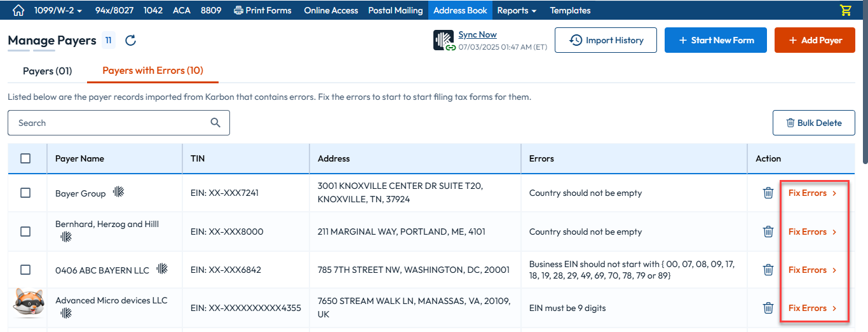Go to the home icon

point(18,10)
